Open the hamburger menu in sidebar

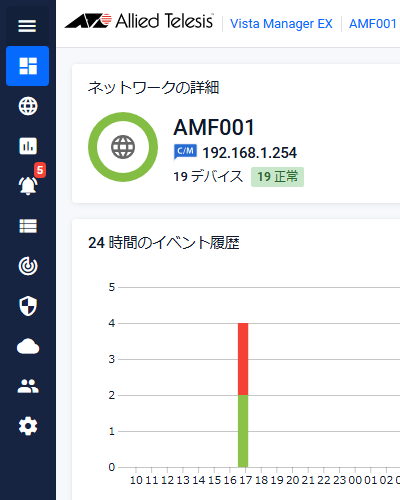tap(27, 26)
